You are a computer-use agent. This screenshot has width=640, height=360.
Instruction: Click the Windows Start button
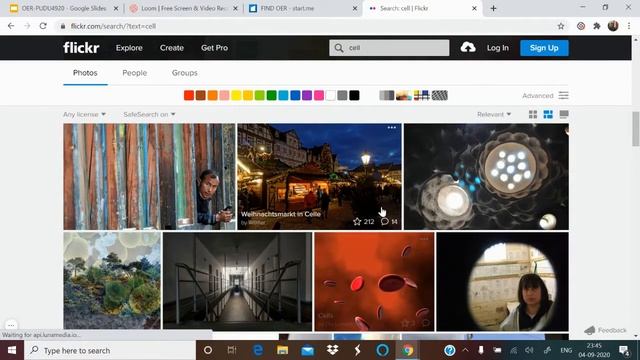coord(12,350)
